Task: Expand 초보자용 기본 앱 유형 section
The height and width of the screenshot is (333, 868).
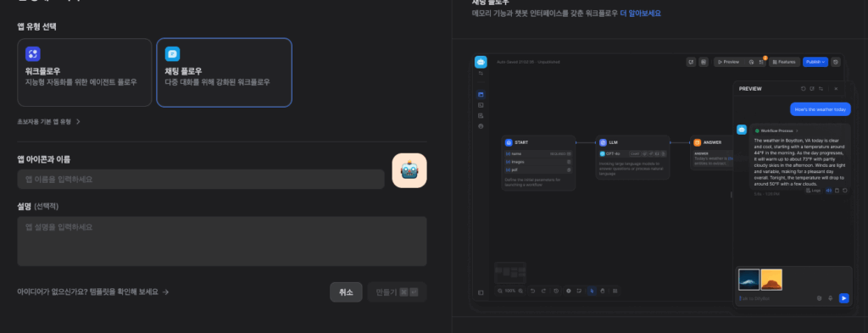Action: tap(48, 122)
